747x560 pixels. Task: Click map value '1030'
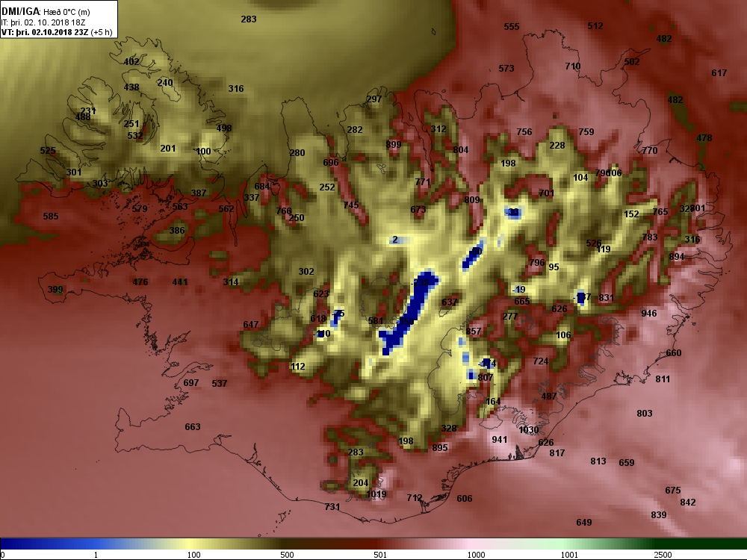528,430
